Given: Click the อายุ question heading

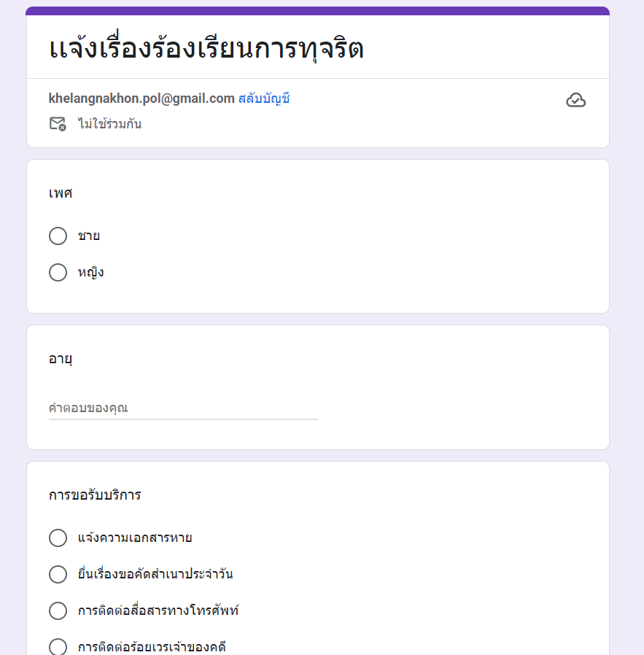Looking at the screenshot, I should pyautogui.click(x=61, y=359).
